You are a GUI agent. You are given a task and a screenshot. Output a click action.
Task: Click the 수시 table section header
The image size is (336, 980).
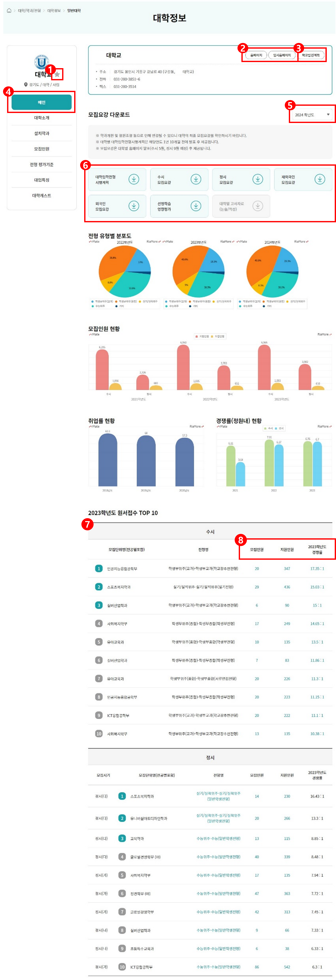pyautogui.click(x=210, y=531)
